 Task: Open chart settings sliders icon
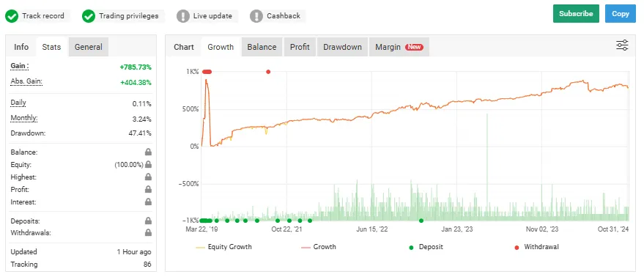(622, 45)
